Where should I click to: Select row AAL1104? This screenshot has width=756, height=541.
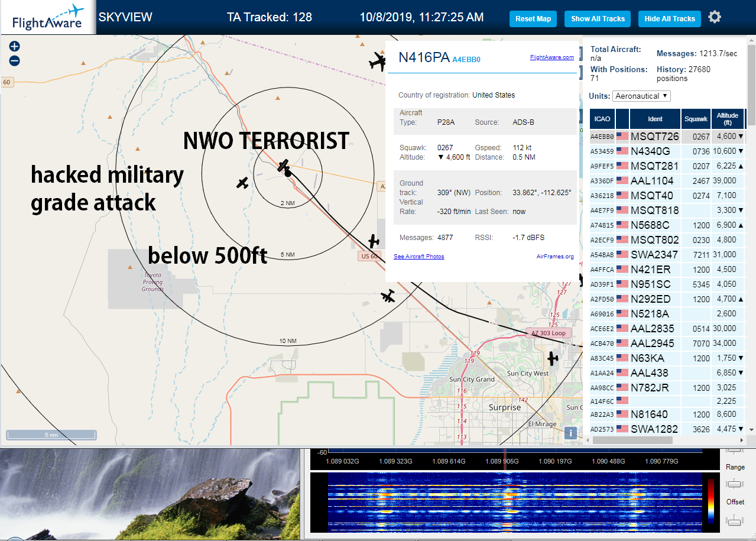tap(667, 181)
